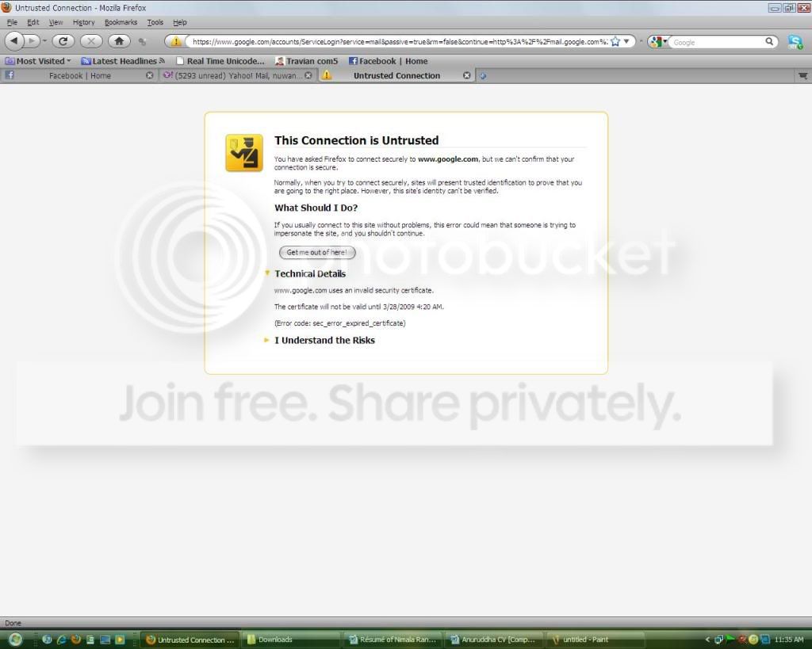Image resolution: width=812 pixels, height=649 pixels.
Task: Launch Internet Explorer from Quick Launch
Action: point(61,639)
